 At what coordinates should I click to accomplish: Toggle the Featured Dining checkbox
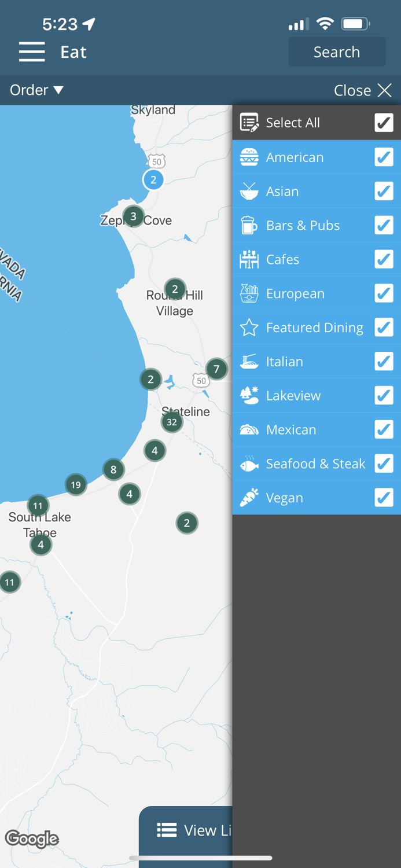coord(384,328)
